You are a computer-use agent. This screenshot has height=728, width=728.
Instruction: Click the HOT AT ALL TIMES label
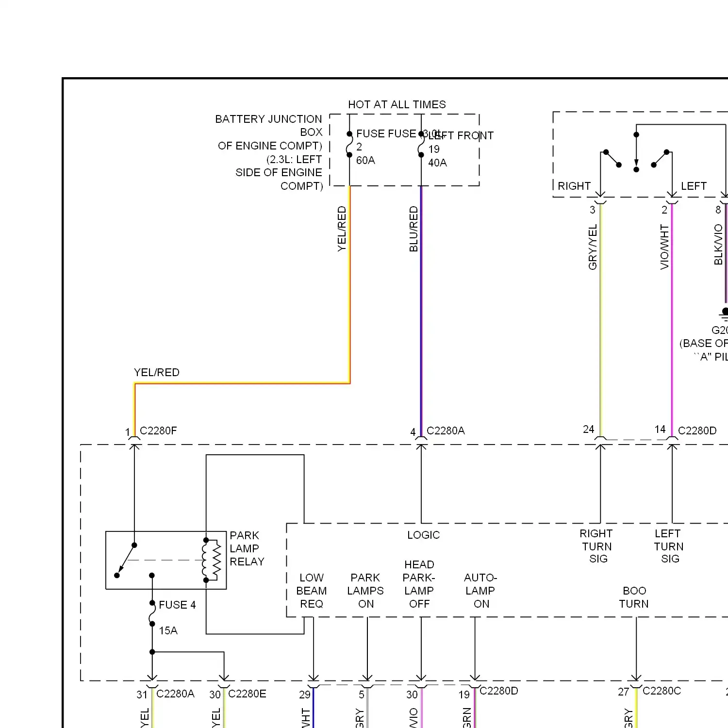397,104
